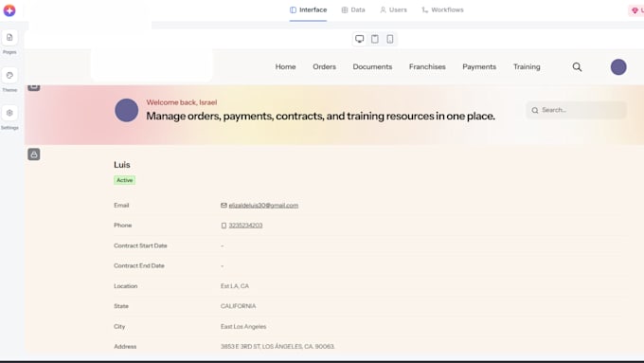Click the lock icon beside Luis section

coord(34,154)
